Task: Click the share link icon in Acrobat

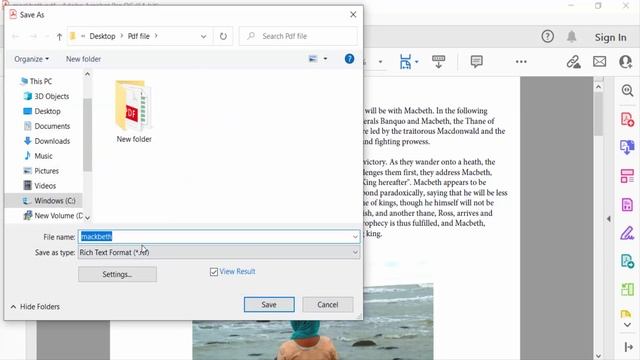Action: click(x=573, y=62)
